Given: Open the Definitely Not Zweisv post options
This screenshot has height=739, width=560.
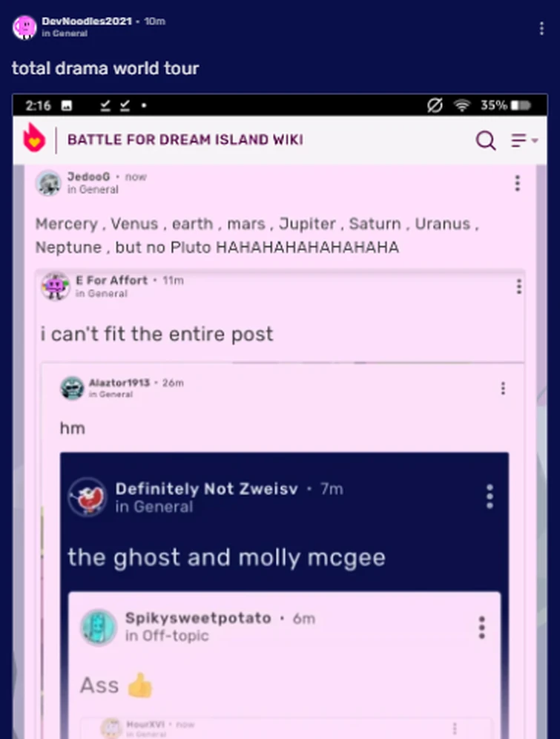Looking at the screenshot, I should (490, 496).
